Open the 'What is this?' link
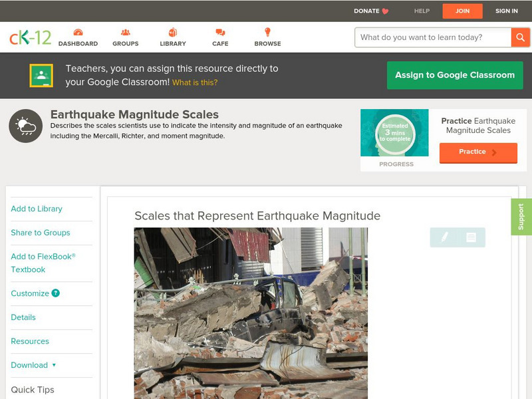The image size is (532, 399). click(195, 82)
